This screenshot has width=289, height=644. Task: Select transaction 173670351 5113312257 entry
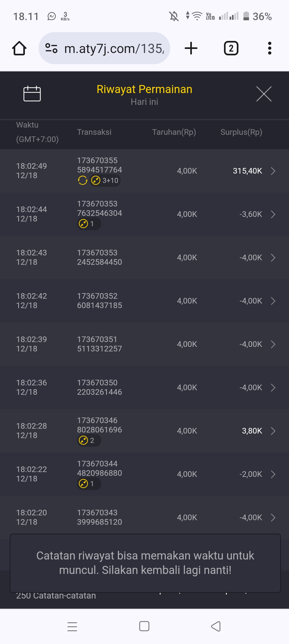100,344
